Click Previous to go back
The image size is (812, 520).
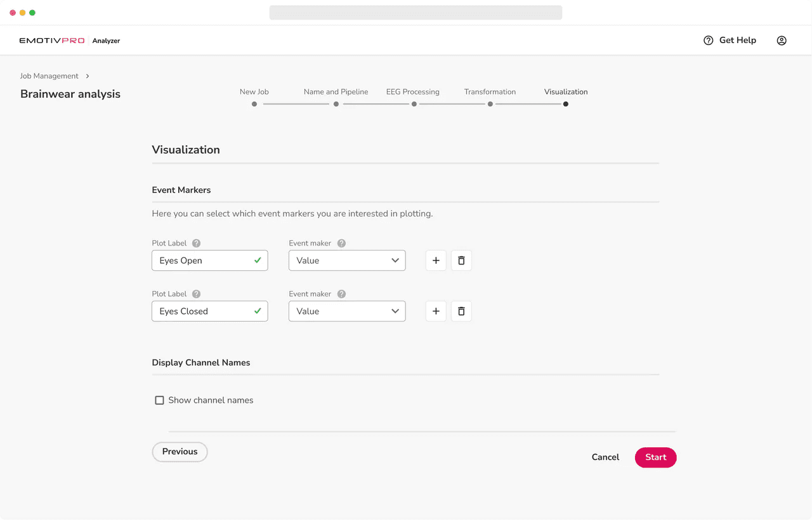click(x=180, y=452)
